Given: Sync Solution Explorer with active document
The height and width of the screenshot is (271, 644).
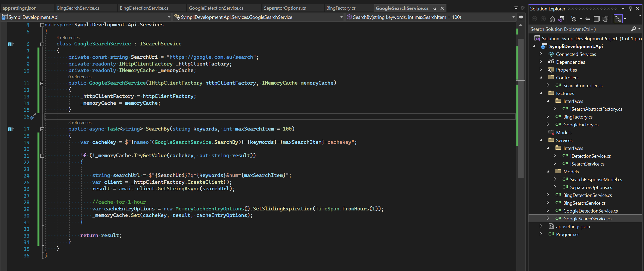Looking at the screenshot, I should click(x=588, y=19).
